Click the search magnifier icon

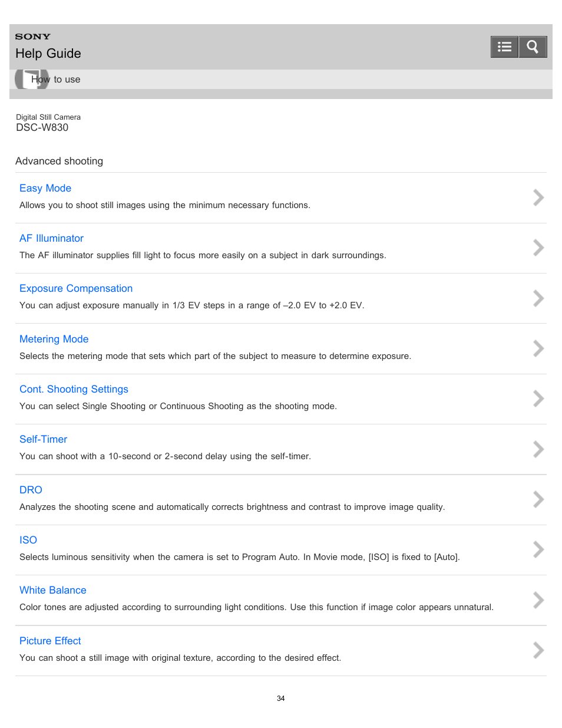[x=533, y=47]
